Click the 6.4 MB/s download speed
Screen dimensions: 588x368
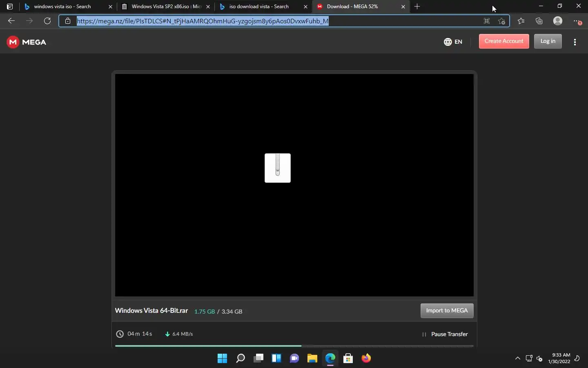[183, 334]
